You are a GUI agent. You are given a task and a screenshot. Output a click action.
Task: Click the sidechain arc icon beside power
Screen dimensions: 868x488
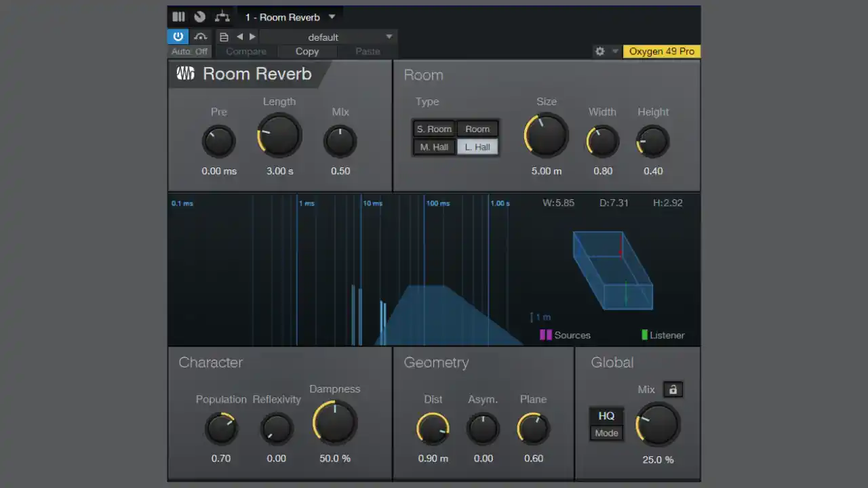click(x=200, y=37)
